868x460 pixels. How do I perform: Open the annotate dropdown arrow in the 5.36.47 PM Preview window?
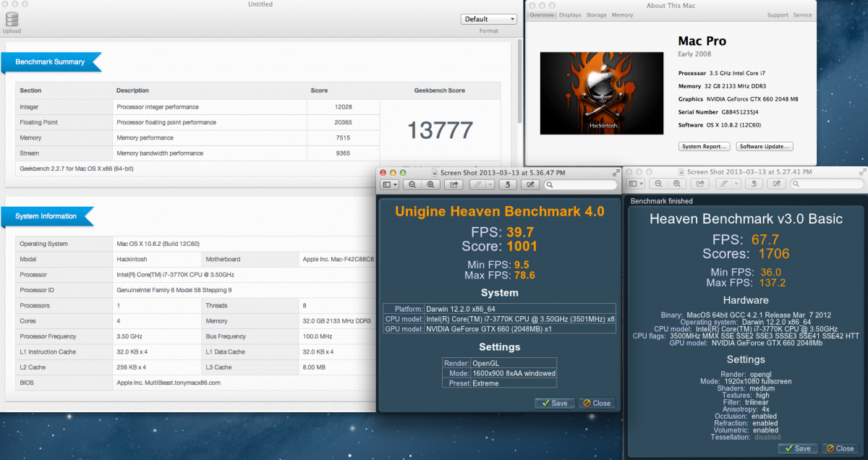(489, 184)
